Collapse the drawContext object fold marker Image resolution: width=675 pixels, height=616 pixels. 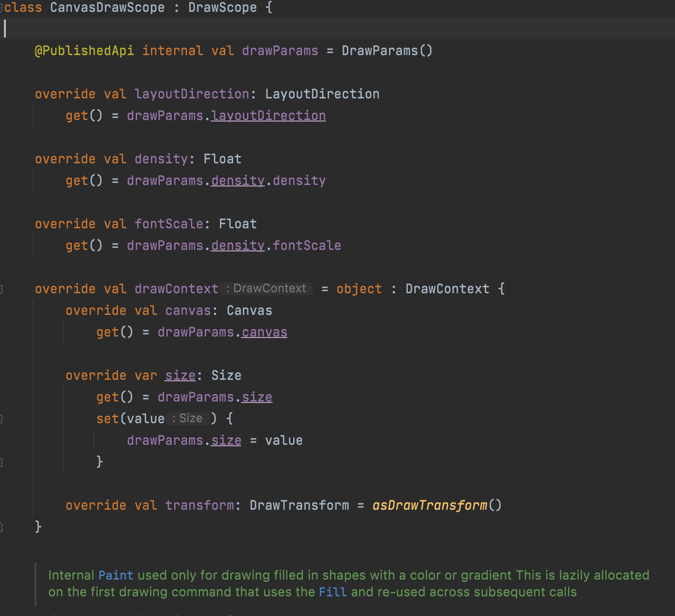pyautogui.click(x=1, y=289)
